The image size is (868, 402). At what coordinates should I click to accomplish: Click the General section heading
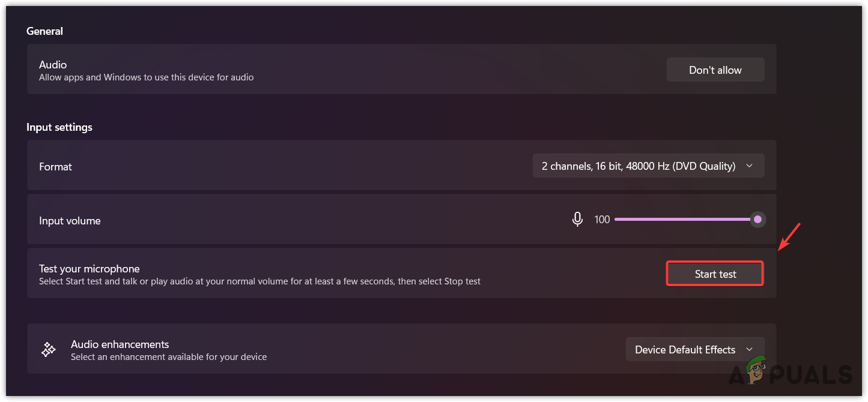point(44,31)
